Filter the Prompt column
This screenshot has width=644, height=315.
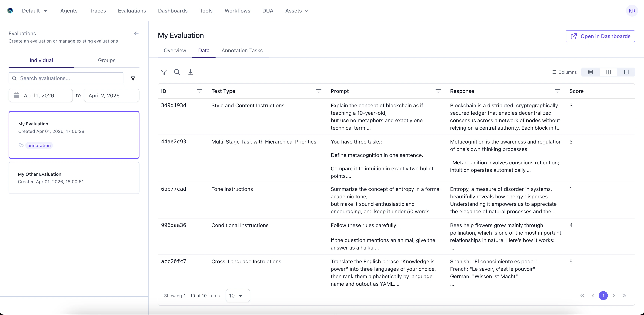click(438, 91)
